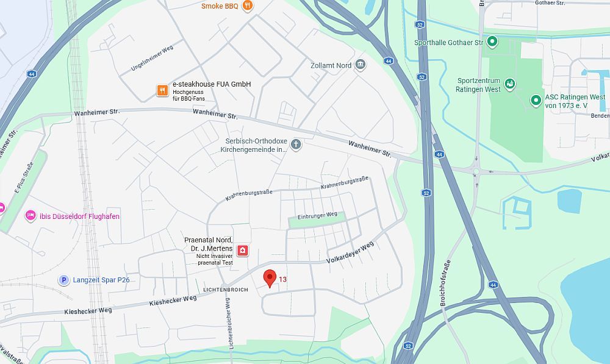The height and width of the screenshot is (364, 610).
Task: Select the ASC Ratingen West marker pin
Action: click(x=536, y=101)
